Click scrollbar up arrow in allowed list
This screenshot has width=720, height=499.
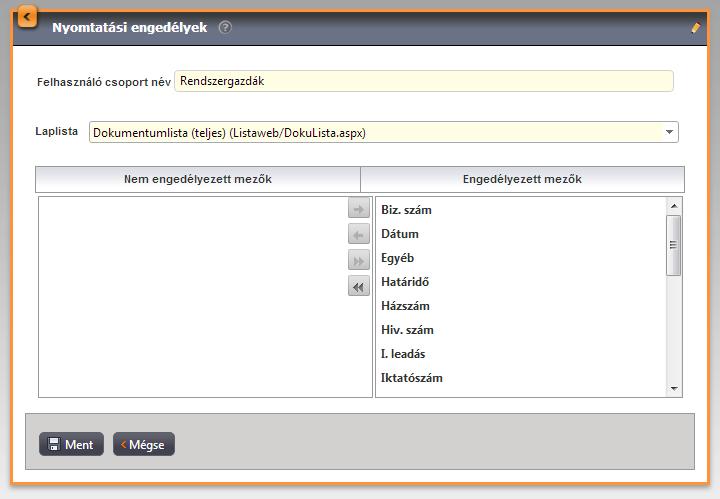point(674,206)
